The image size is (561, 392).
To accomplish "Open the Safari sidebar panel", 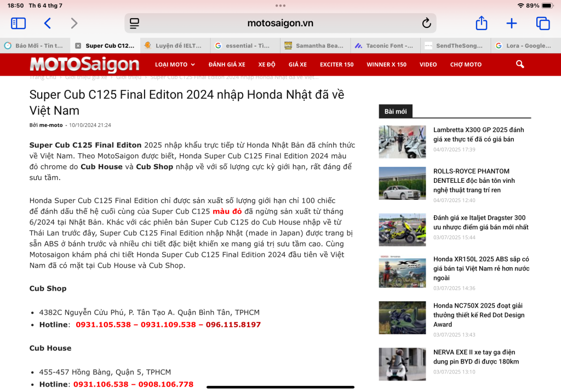I will click(18, 23).
